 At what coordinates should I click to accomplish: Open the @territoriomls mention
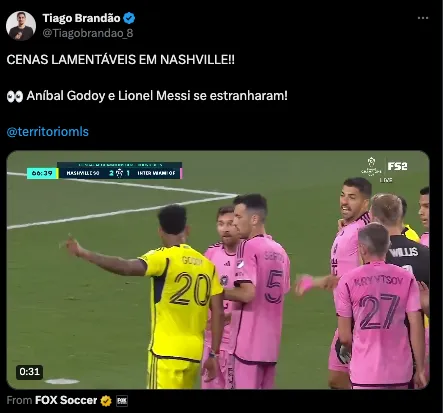pyautogui.click(x=48, y=132)
